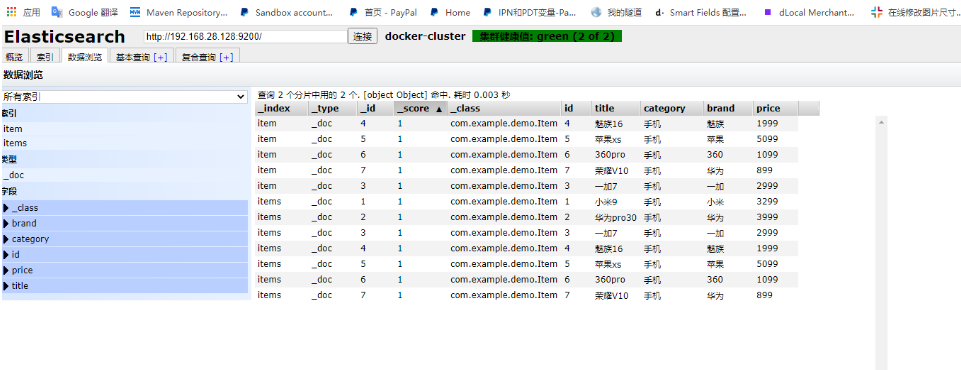Sort by the title column header

coord(616,108)
